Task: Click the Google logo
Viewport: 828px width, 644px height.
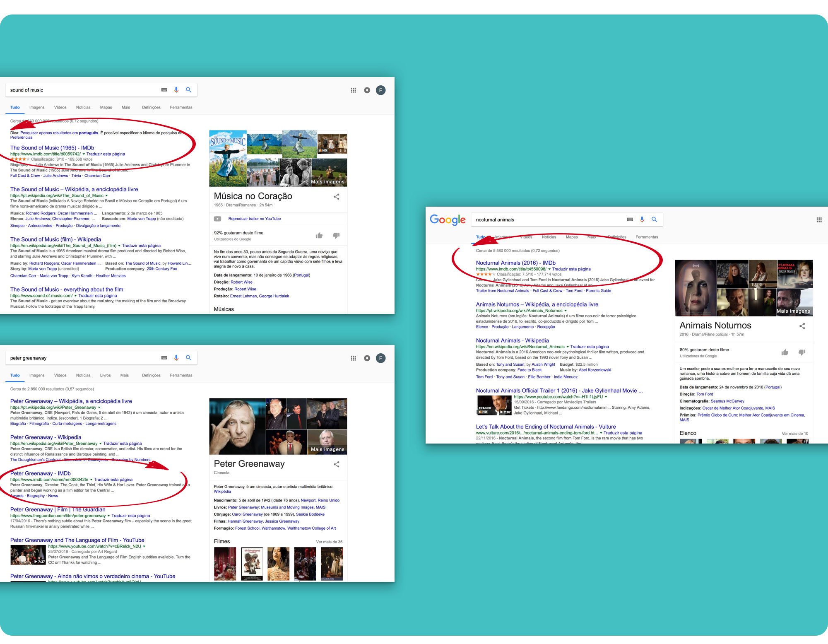Action: point(448,220)
